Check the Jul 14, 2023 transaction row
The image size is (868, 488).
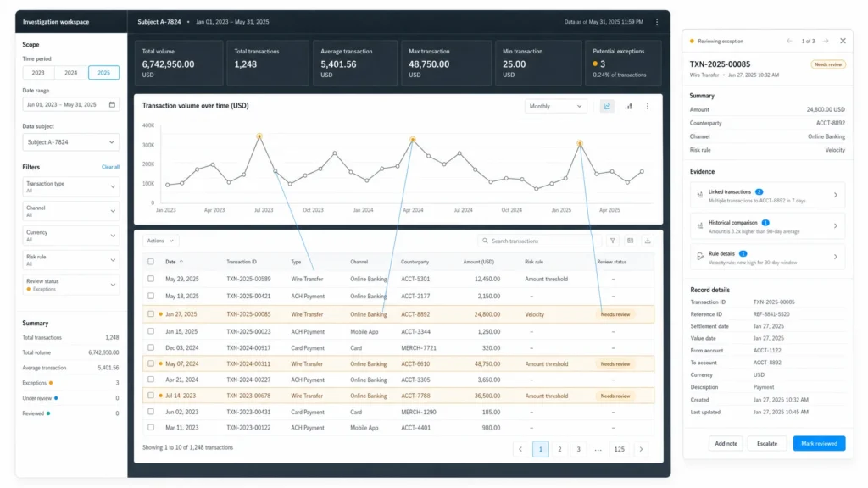coord(151,396)
